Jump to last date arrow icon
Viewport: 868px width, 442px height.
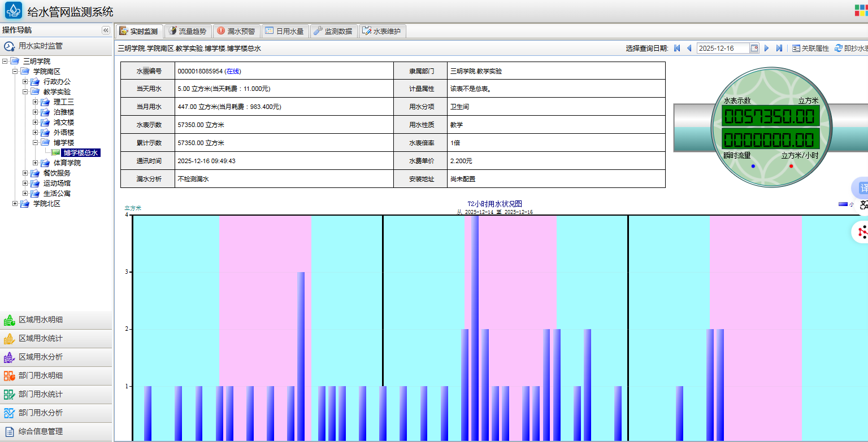point(779,49)
